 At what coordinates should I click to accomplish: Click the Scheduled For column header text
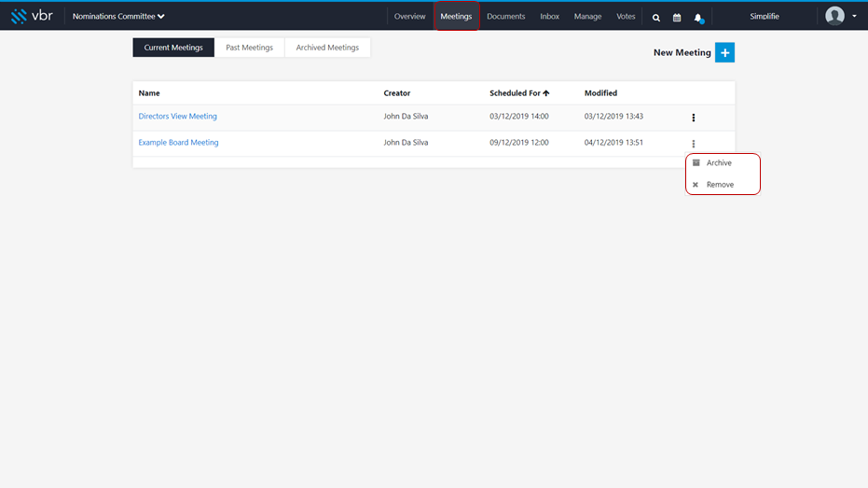point(515,93)
